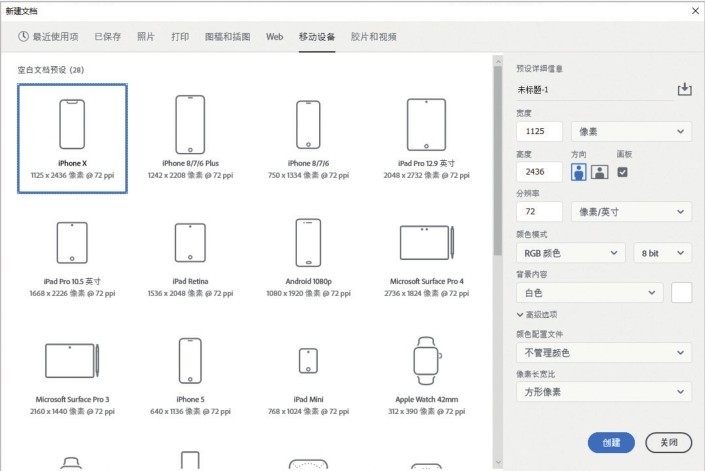
Task: Click the text 2736 x 1824 像素 @ 72 ppi
Action: 427,293
